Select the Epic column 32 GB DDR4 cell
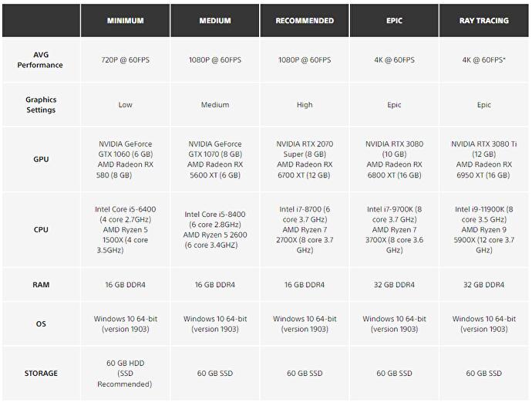 pos(394,285)
